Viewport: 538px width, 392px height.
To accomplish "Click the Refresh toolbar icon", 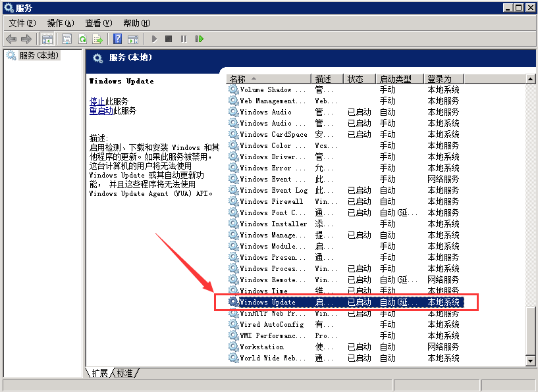I will click(82, 39).
